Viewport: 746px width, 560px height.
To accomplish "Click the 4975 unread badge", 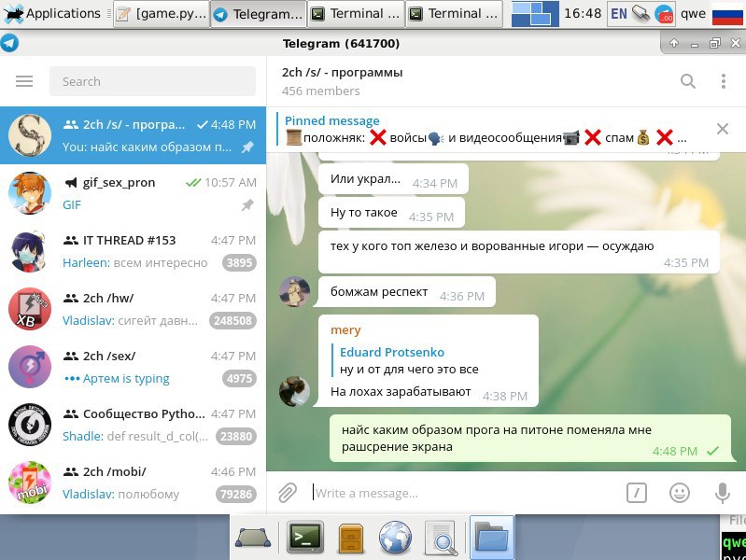I will click(239, 379).
